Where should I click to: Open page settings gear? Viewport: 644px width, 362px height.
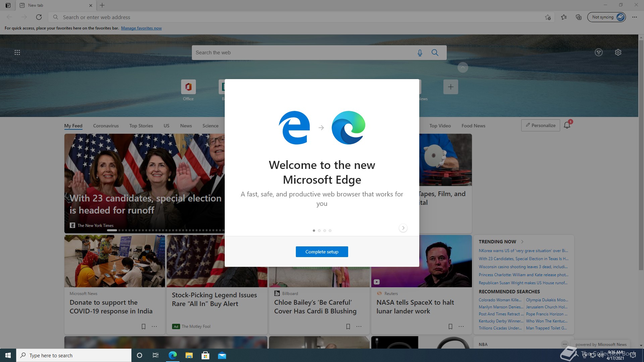tap(618, 52)
